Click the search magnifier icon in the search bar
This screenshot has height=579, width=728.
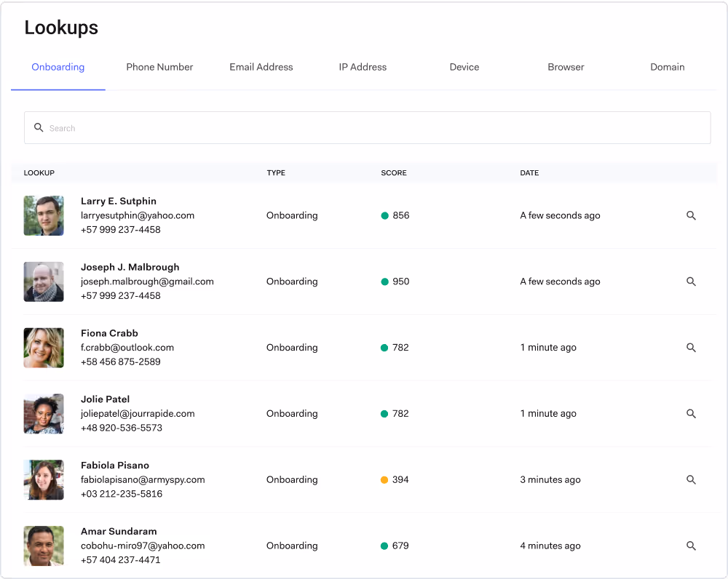39,127
